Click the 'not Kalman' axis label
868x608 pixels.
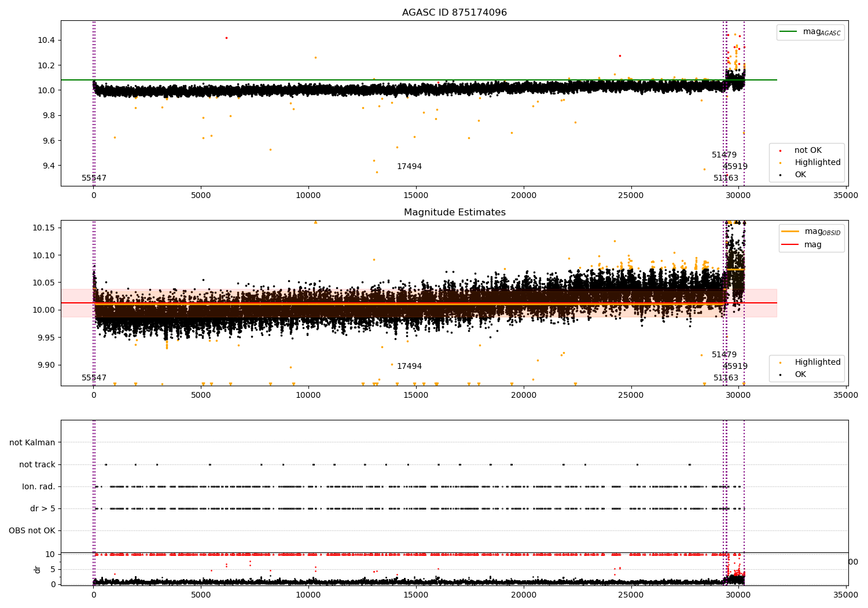point(32,442)
